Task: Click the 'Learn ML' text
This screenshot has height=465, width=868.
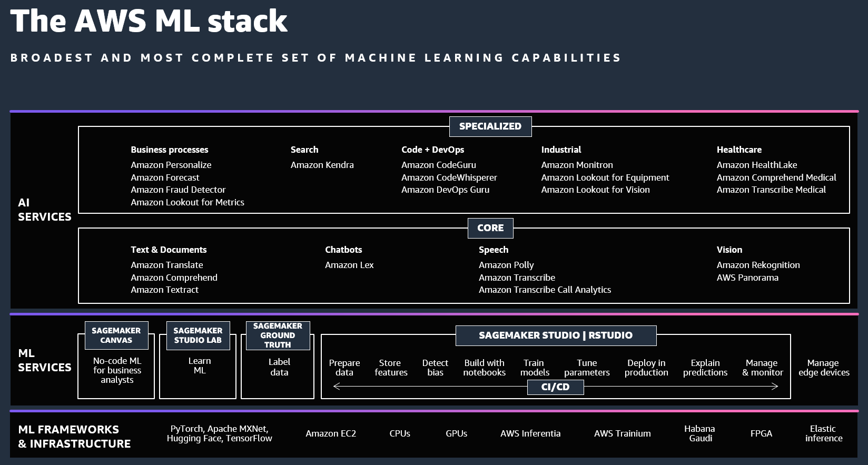Action: pyautogui.click(x=200, y=365)
